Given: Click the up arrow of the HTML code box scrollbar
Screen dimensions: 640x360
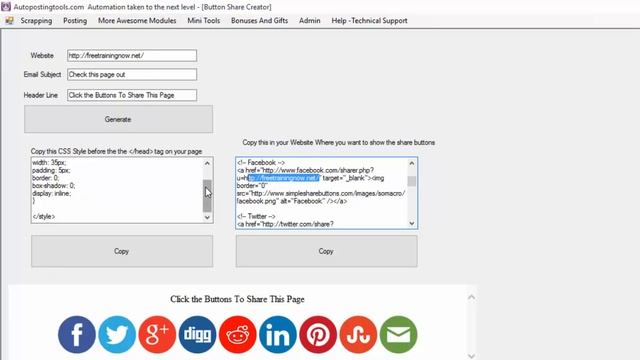Looking at the screenshot, I should (x=412, y=163).
